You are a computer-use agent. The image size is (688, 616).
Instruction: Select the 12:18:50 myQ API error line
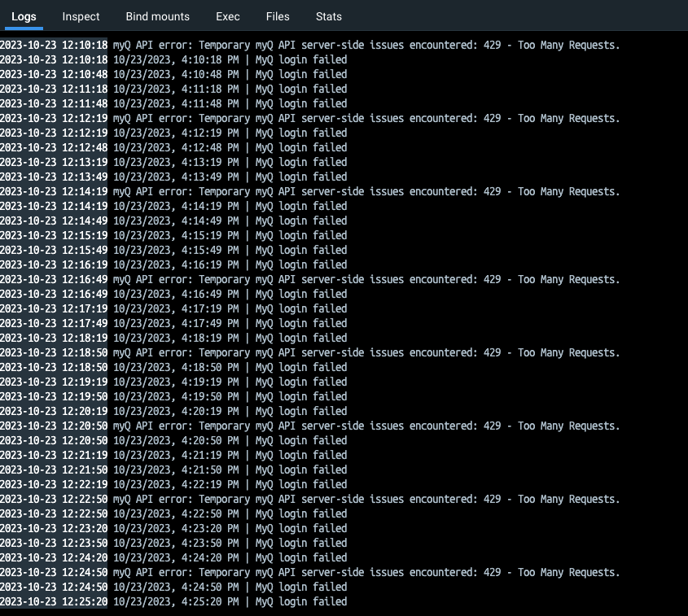click(x=309, y=352)
